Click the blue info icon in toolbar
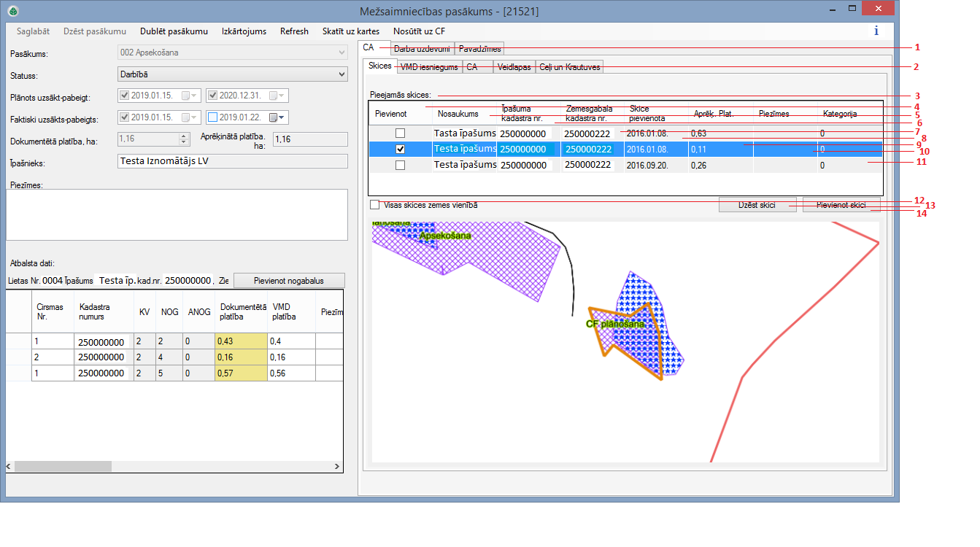This screenshot has width=980, height=547. (876, 31)
